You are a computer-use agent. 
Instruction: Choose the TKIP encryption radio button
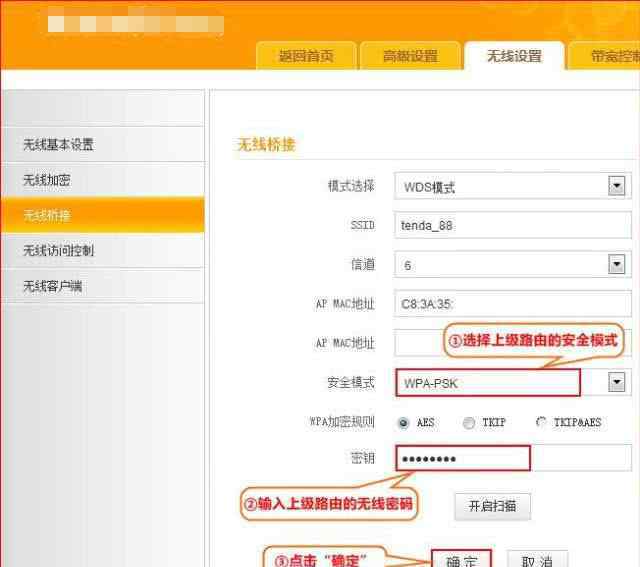pos(469,423)
